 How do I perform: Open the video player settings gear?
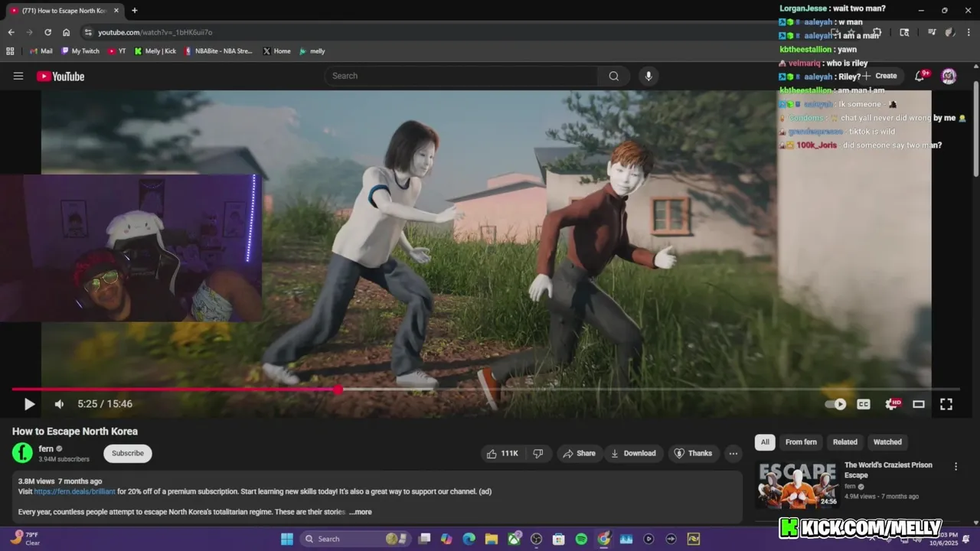(891, 404)
